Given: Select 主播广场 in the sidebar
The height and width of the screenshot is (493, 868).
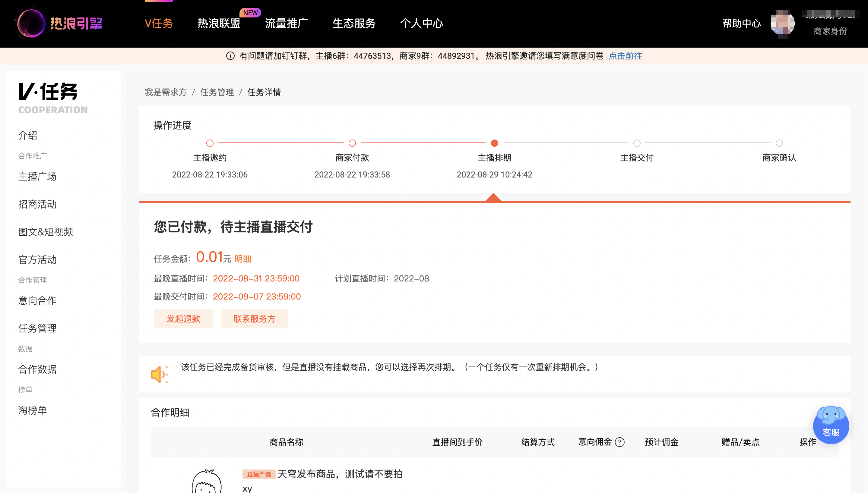Looking at the screenshot, I should [x=37, y=176].
